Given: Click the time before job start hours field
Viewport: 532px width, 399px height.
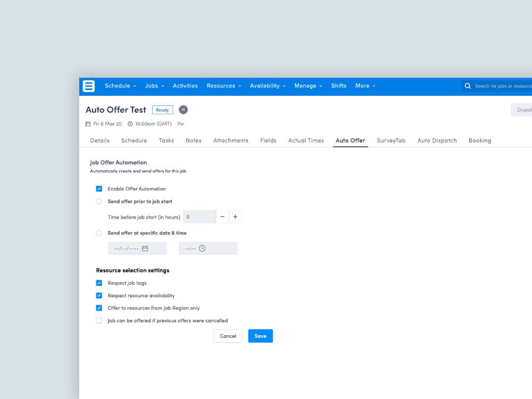Looking at the screenshot, I should click(199, 217).
